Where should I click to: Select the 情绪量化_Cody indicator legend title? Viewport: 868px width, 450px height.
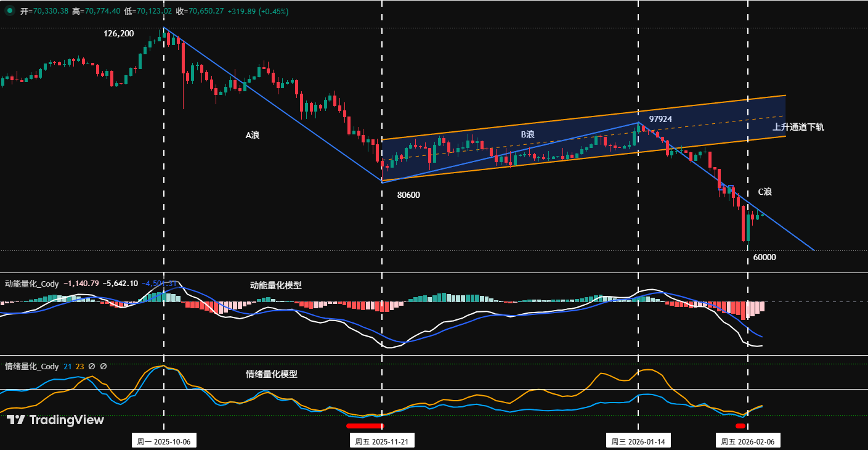pos(32,366)
